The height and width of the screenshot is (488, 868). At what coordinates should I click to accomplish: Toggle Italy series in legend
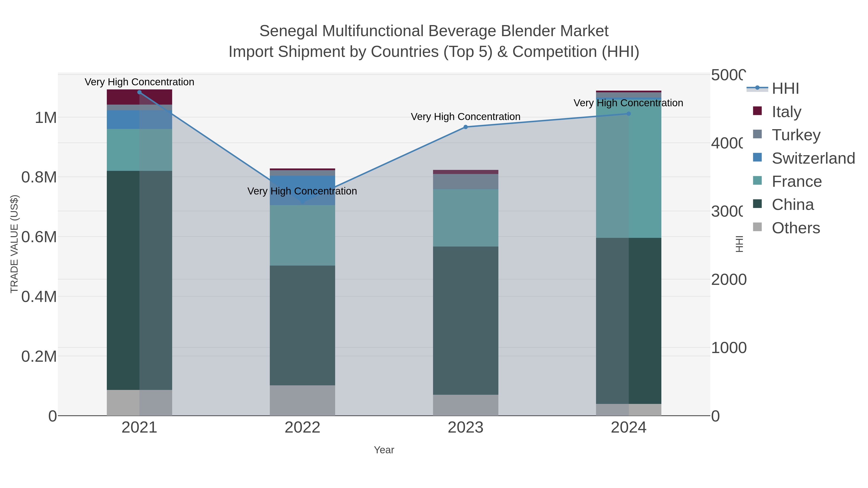(x=777, y=112)
